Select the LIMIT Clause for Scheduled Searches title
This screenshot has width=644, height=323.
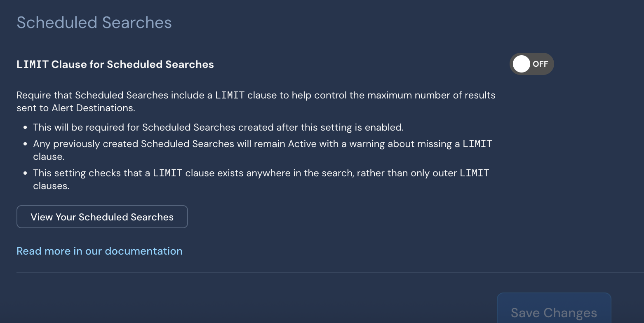click(115, 64)
